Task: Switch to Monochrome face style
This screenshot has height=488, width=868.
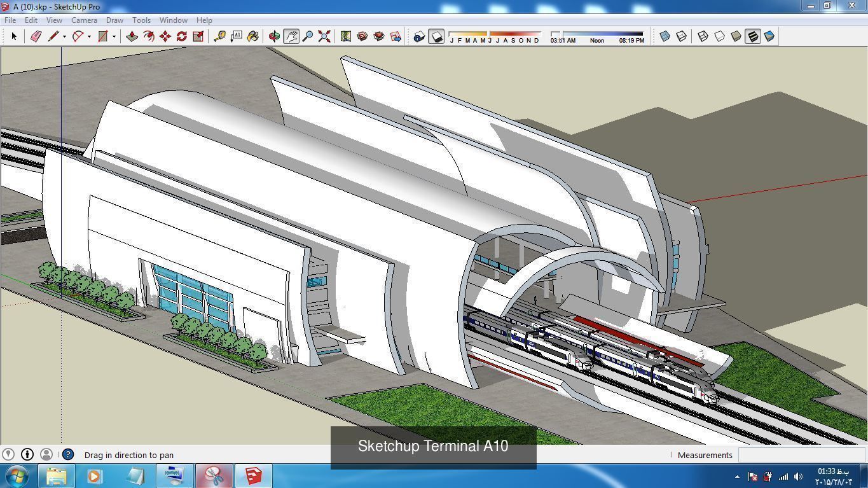Action: tap(769, 36)
